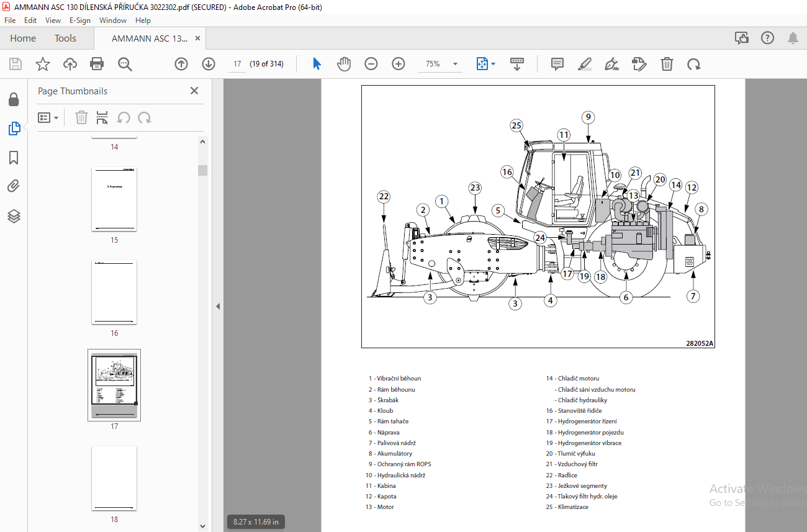Open the File menu
The image size is (807, 532).
pyautogui.click(x=10, y=20)
